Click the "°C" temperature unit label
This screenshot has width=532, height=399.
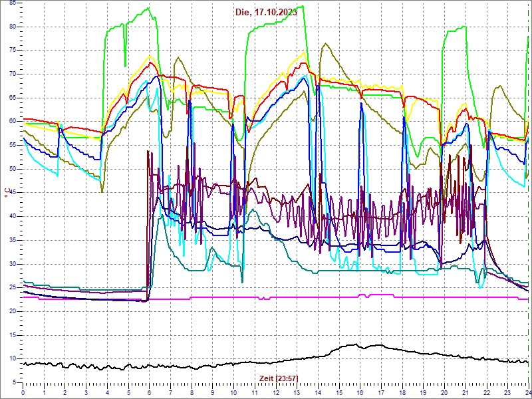coord(7,193)
